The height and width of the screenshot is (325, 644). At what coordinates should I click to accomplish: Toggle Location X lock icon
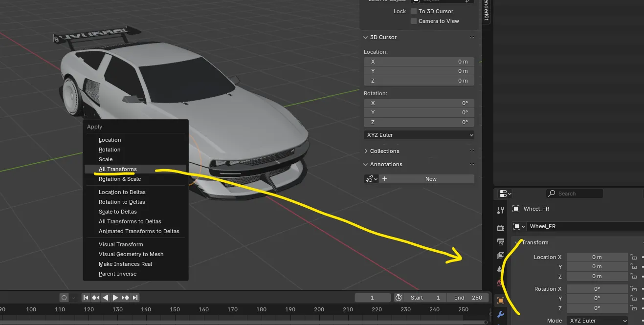pos(633,257)
